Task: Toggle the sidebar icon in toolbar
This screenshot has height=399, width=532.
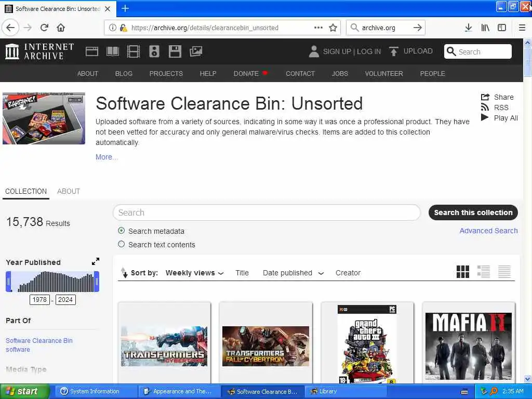Action: 502,28
